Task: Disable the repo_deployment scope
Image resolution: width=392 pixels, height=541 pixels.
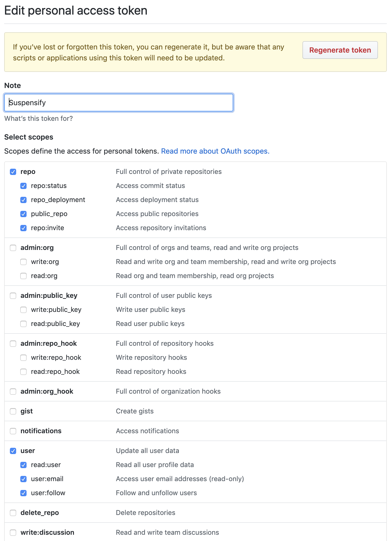Action: pos(23,200)
